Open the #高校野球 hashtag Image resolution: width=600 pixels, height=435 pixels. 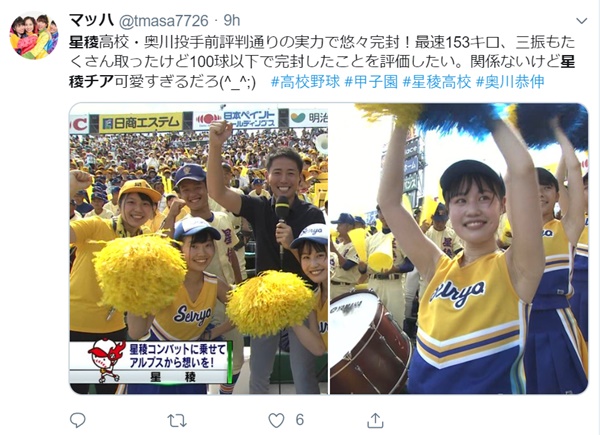(x=305, y=82)
